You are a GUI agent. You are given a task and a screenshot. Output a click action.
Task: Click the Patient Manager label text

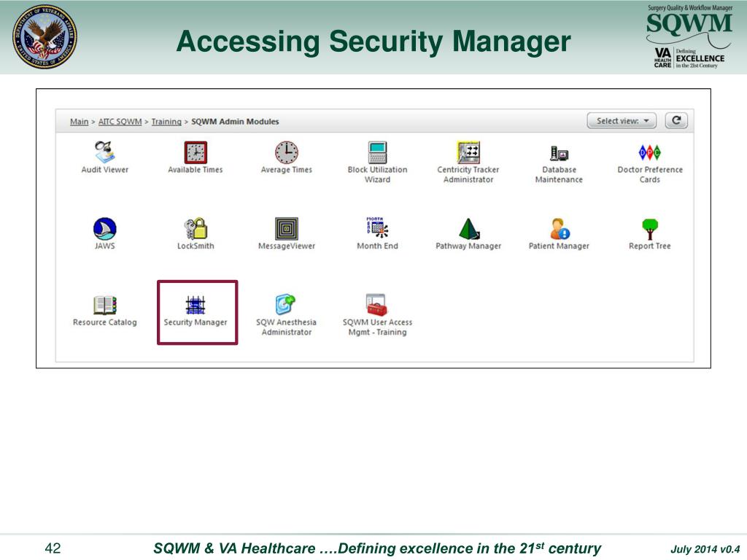point(559,246)
